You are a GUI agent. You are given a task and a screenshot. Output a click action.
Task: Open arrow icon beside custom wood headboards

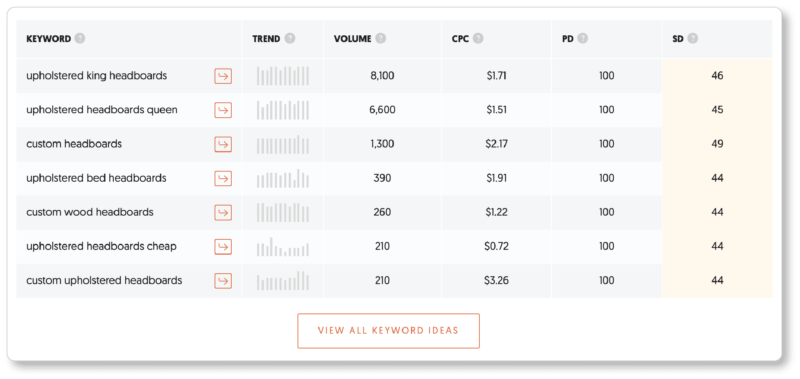(223, 212)
